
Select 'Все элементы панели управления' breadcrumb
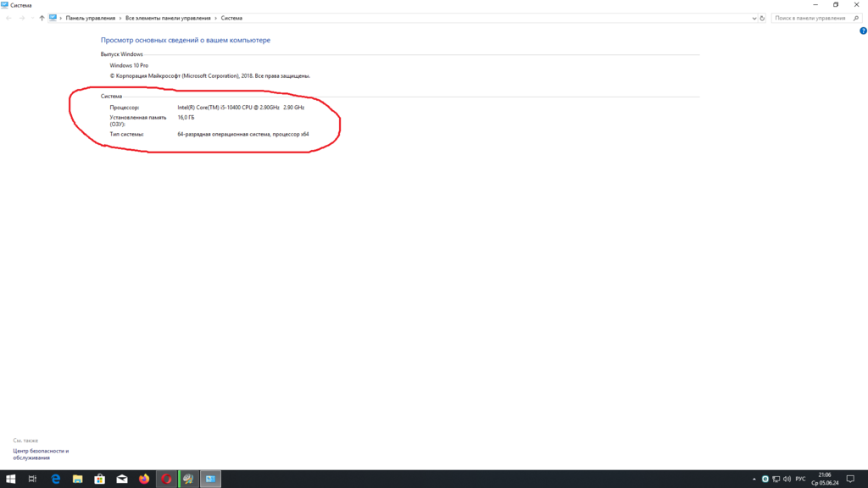pyautogui.click(x=168, y=18)
